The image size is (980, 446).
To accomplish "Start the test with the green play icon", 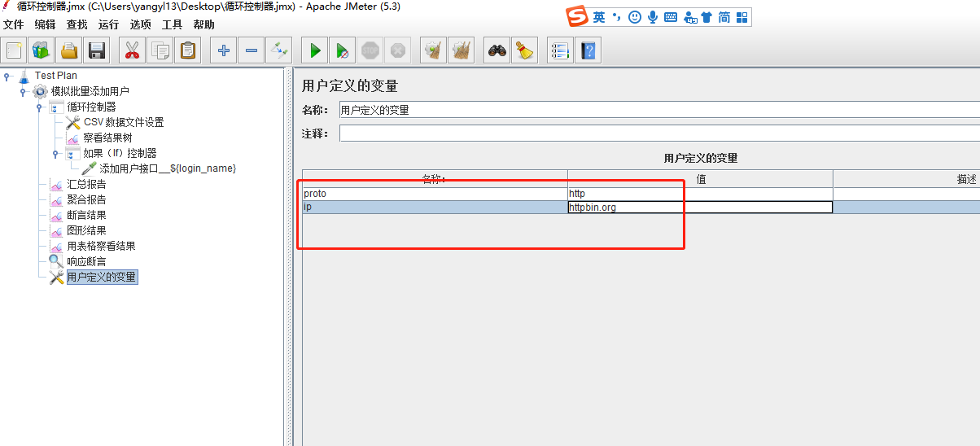I will click(315, 50).
